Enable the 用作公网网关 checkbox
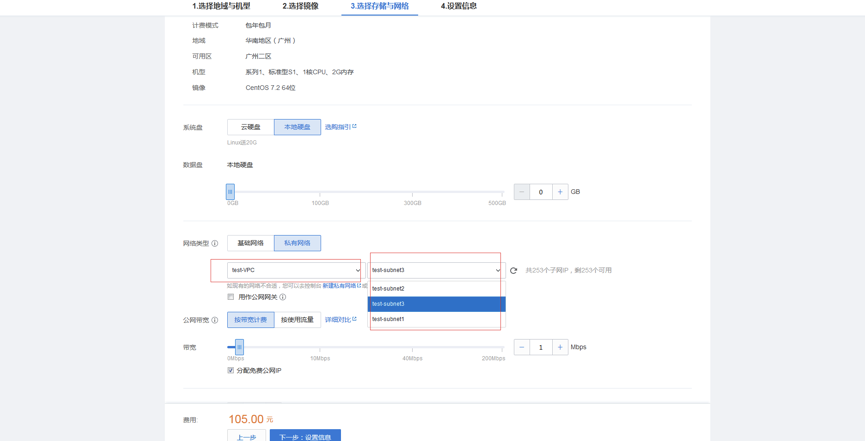The image size is (865, 441). [x=231, y=297]
